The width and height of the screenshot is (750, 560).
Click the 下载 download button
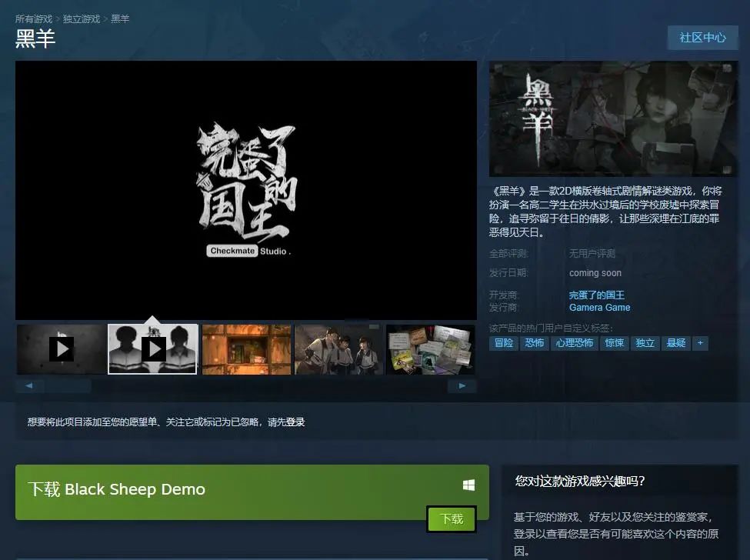(452, 520)
